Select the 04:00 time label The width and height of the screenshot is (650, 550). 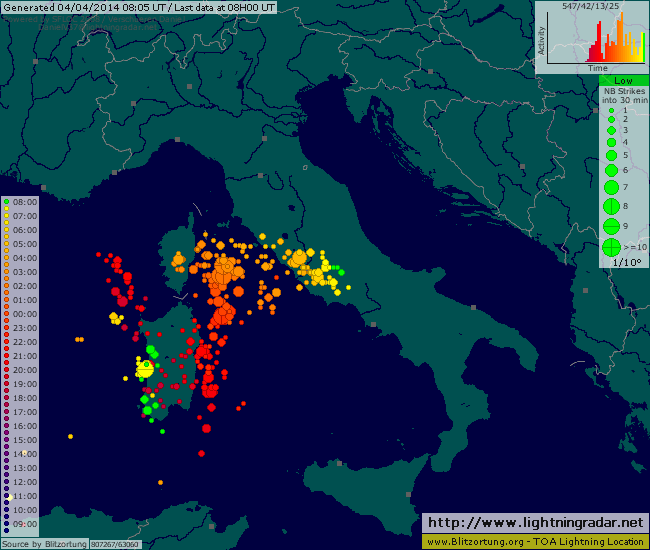pos(25,258)
